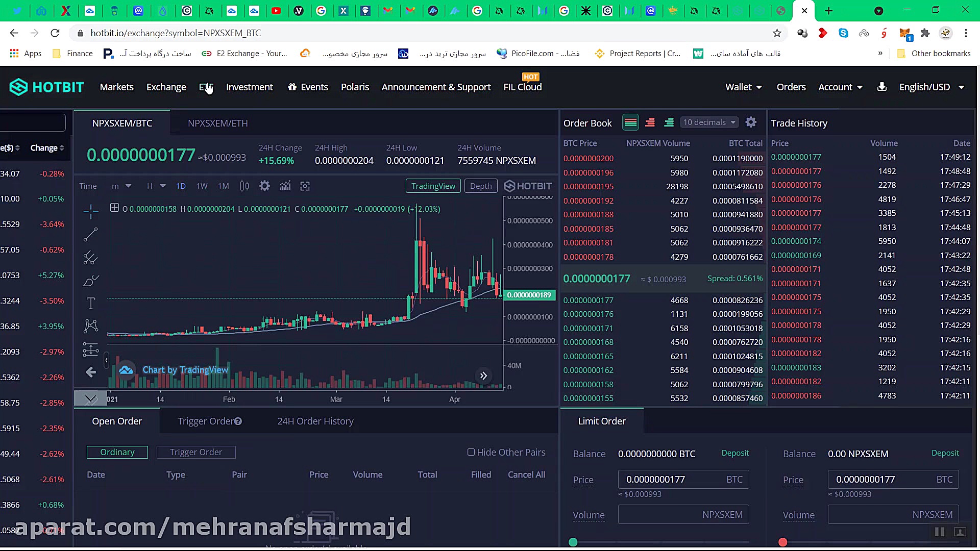Click the red sell amount slider handle
Screen dimensions: 980x551
click(x=783, y=542)
